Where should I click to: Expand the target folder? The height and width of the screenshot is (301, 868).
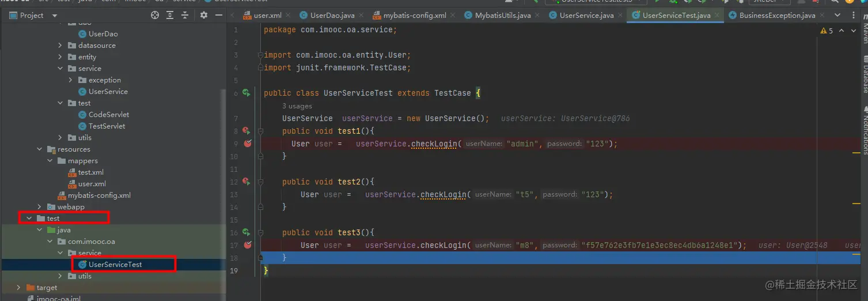(x=19, y=288)
